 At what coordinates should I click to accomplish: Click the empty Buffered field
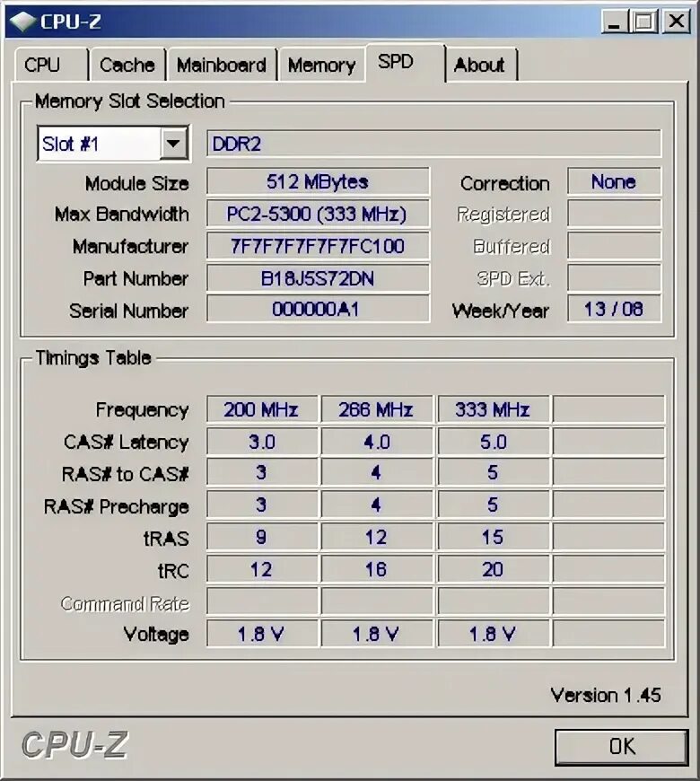[x=614, y=246]
